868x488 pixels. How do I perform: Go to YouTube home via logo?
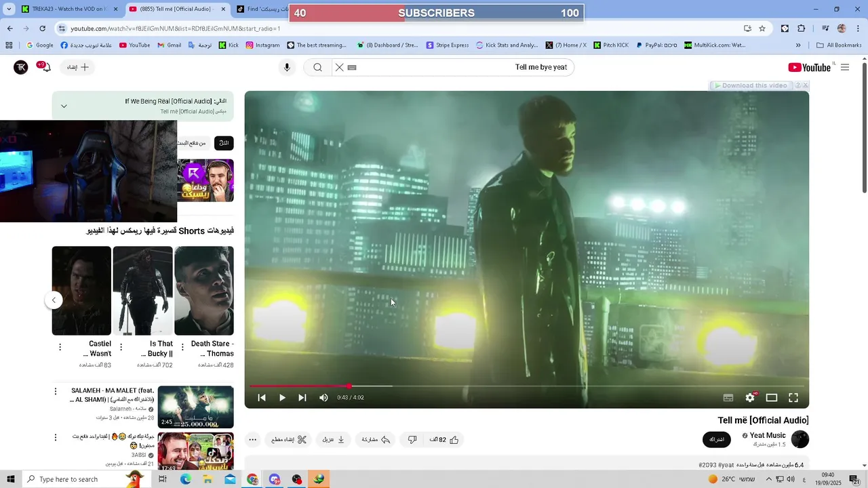pos(809,67)
